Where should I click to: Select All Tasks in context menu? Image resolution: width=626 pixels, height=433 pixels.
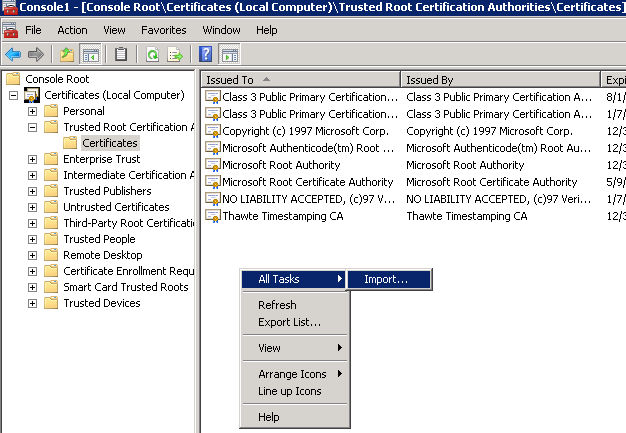pos(294,279)
